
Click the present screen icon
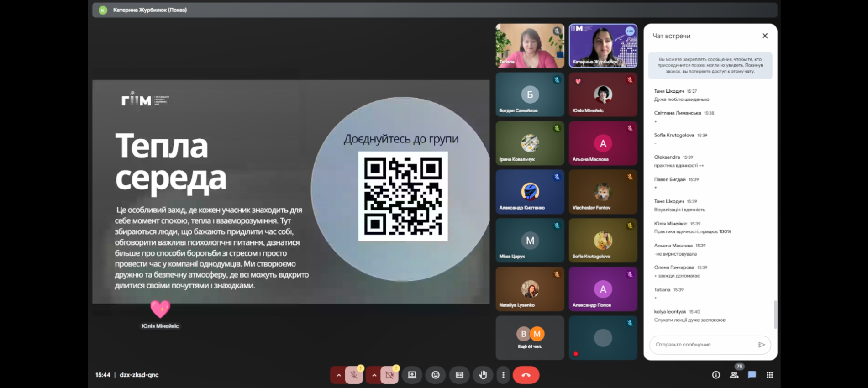click(x=412, y=375)
